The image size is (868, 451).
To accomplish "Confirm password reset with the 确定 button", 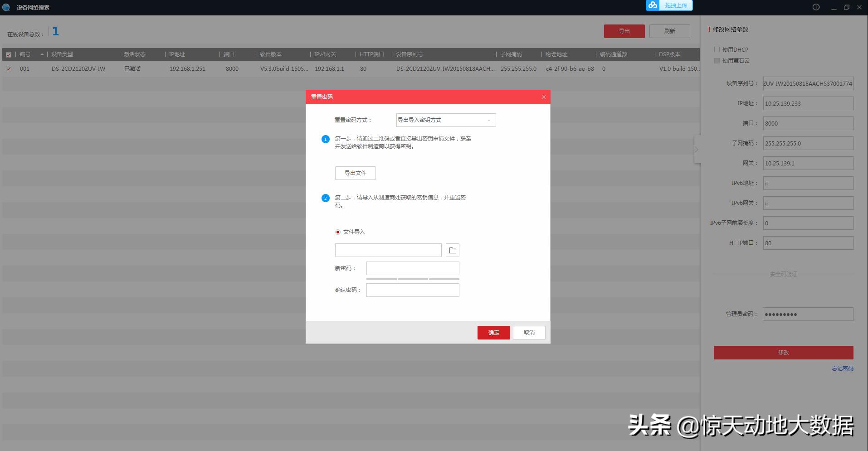I will click(493, 332).
